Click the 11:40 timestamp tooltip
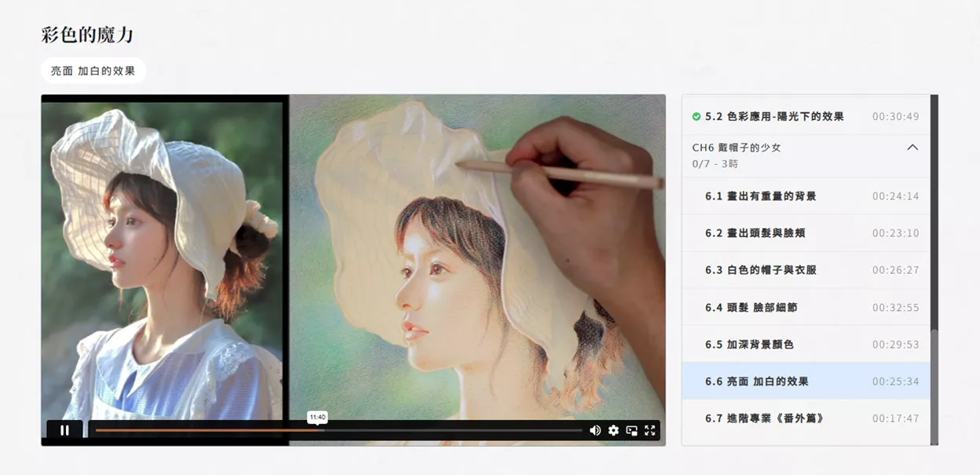 tap(317, 417)
